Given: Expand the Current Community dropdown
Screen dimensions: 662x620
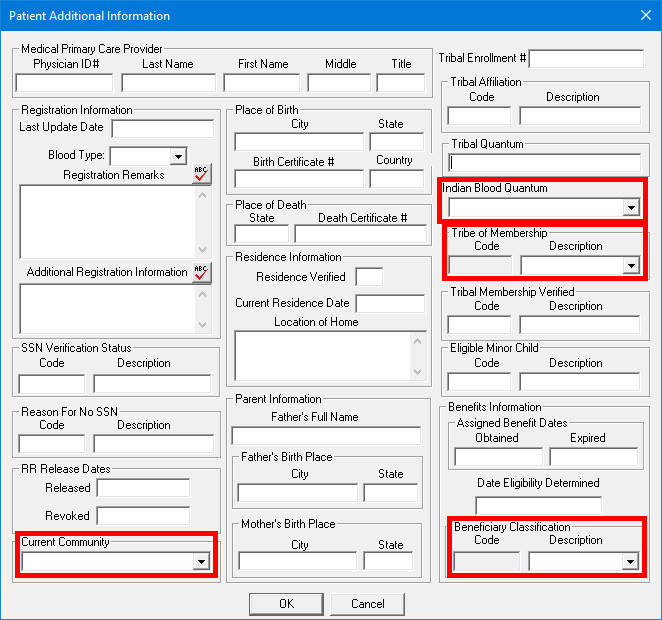Looking at the screenshot, I should point(203,562).
